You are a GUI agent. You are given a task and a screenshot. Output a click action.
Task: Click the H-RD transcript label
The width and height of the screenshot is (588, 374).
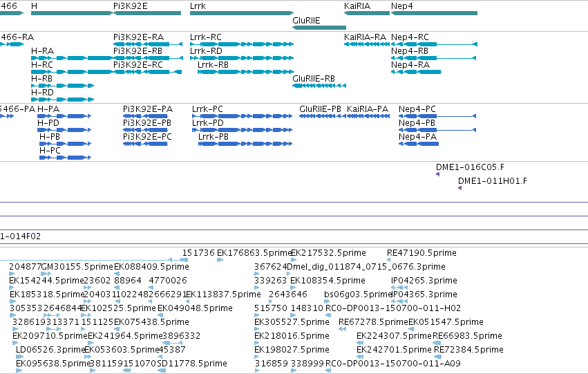pyautogui.click(x=42, y=93)
